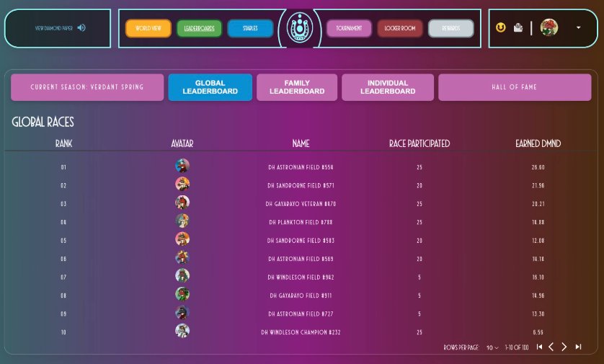The width and height of the screenshot is (604, 364).
Task: Go to the Leaderboards nav button
Action: 199,28
